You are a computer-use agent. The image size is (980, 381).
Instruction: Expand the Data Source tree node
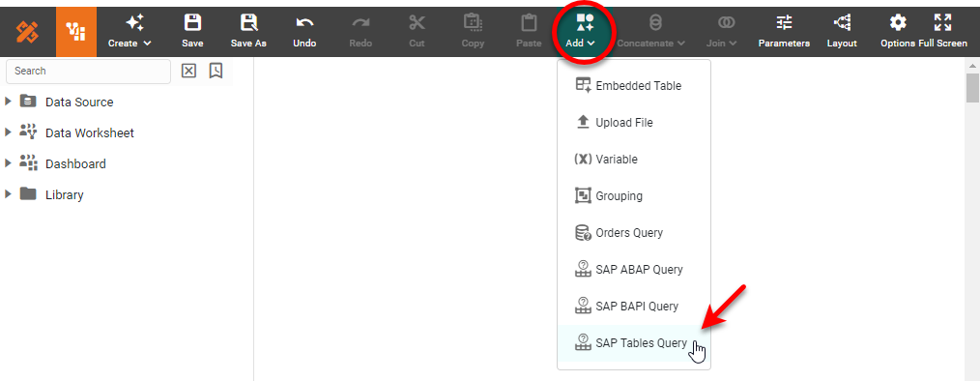(x=8, y=102)
